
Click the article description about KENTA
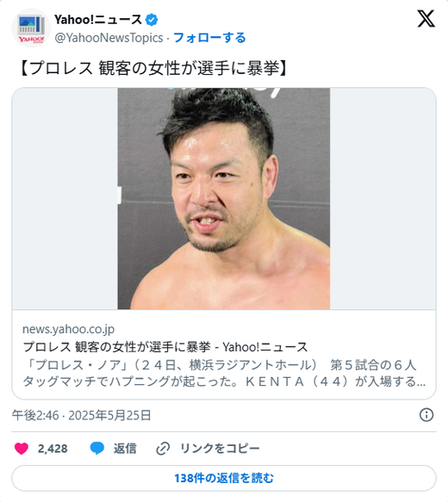(224, 374)
